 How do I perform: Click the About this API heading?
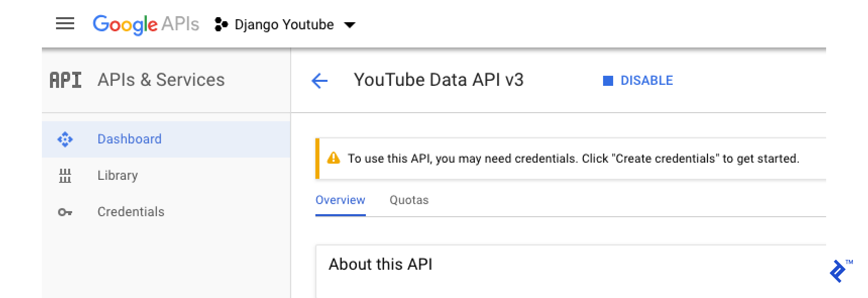click(x=381, y=264)
